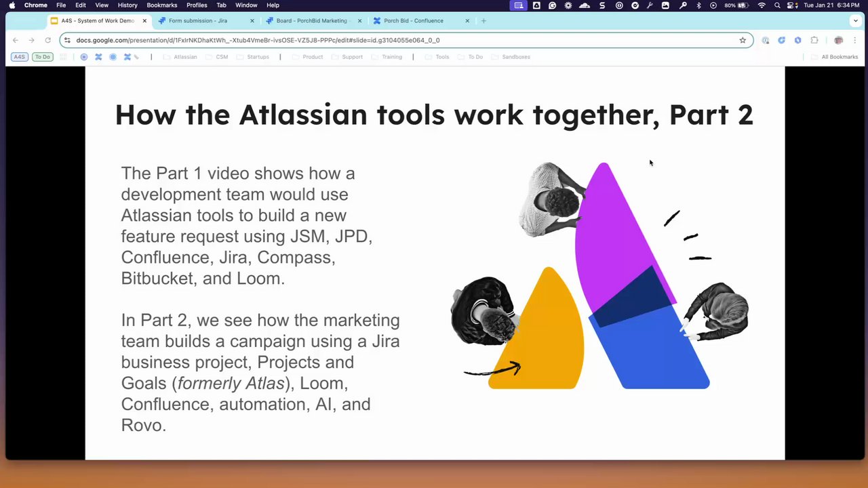Open the A4S bookmark

pos(20,57)
